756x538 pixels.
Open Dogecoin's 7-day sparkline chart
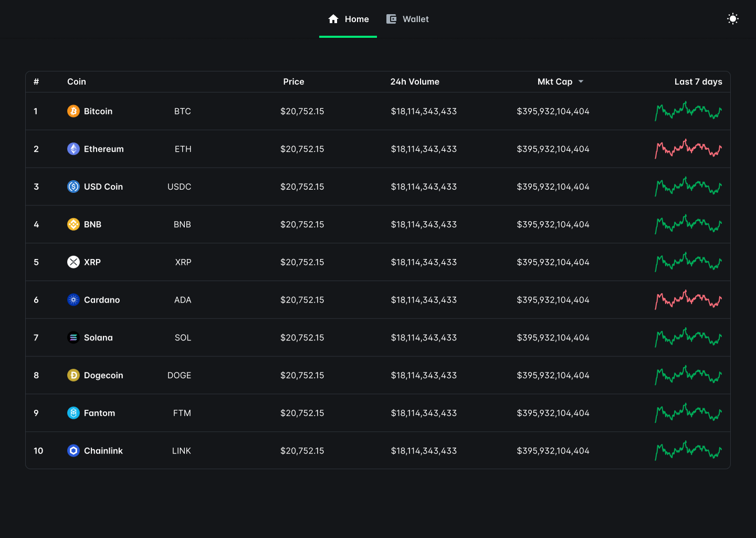click(688, 375)
